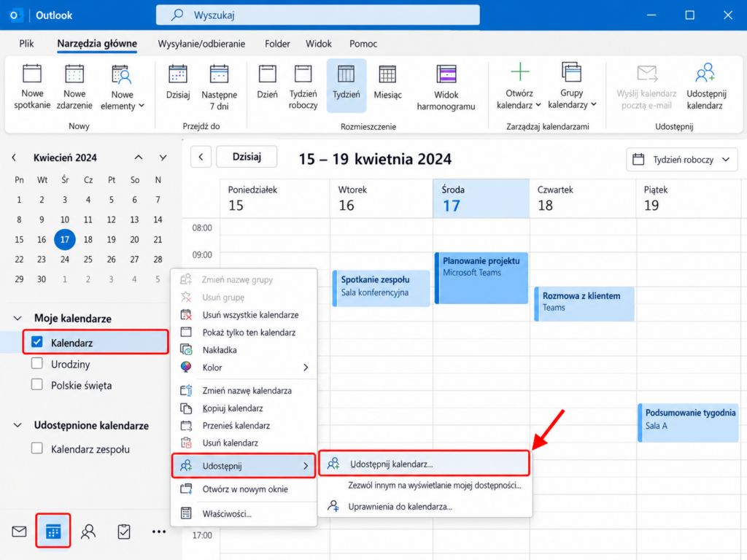This screenshot has width=747, height=560.
Task: Click the Wyszukaj search field
Action: pyautogui.click(x=318, y=15)
